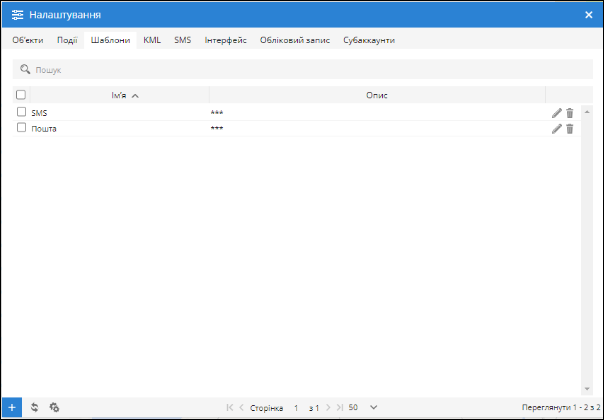Click the SMS row description ***
Viewport: 605px width, 420px height.
pos(217,113)
